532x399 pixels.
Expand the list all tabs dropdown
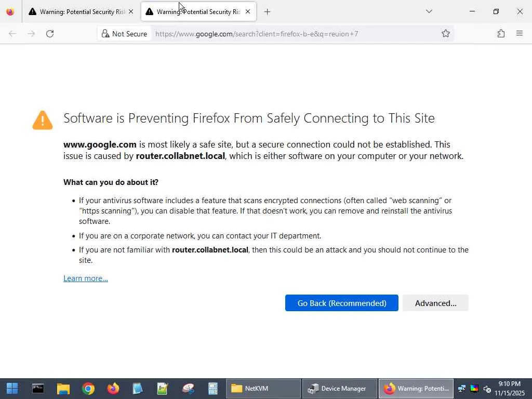pyautogui.click(x=429, y=11)
